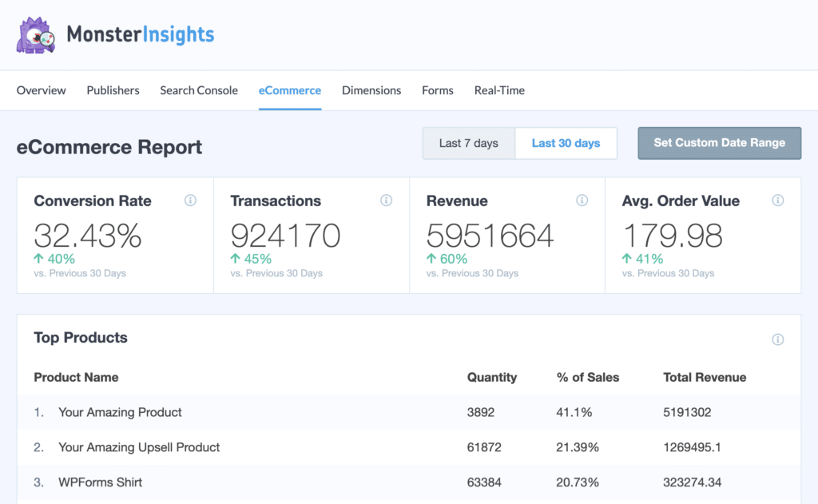Image resolution: width=818 pixels, height=504 pixels.
Task: Click the Conversion Rate card title
Action: click(x=93, y=200)
